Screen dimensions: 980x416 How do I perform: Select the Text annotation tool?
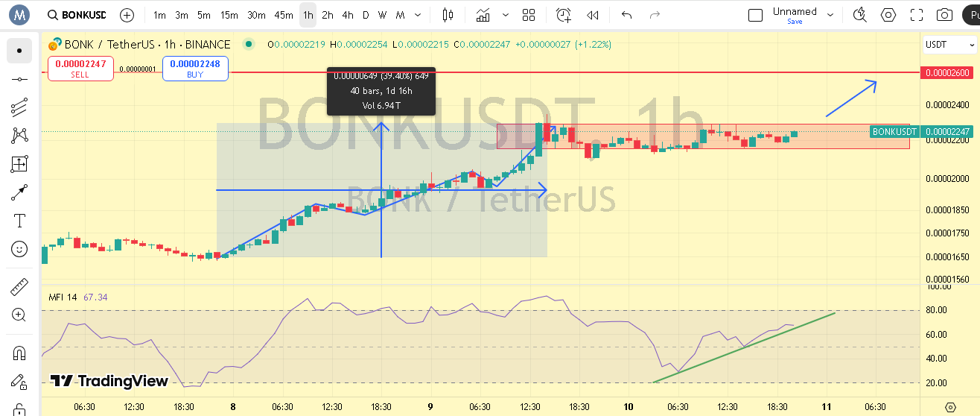pyautogui.click(x=19, y=221)
